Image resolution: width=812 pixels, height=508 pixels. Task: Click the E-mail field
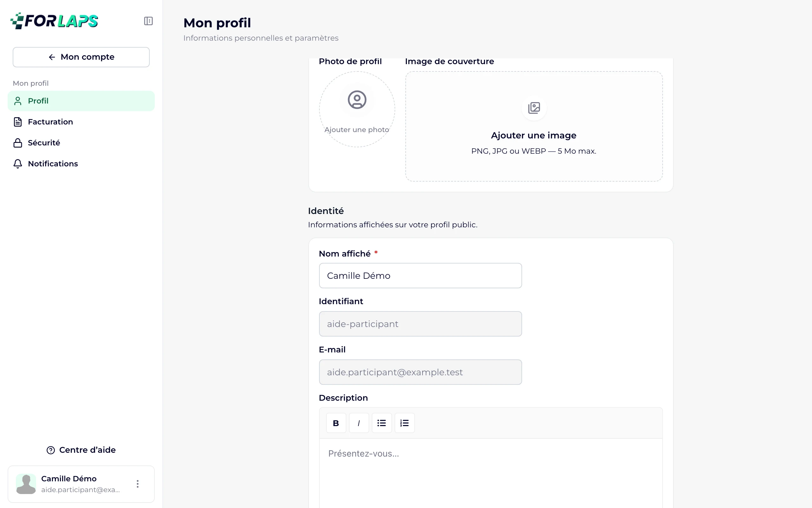click(x=420, y=372)
